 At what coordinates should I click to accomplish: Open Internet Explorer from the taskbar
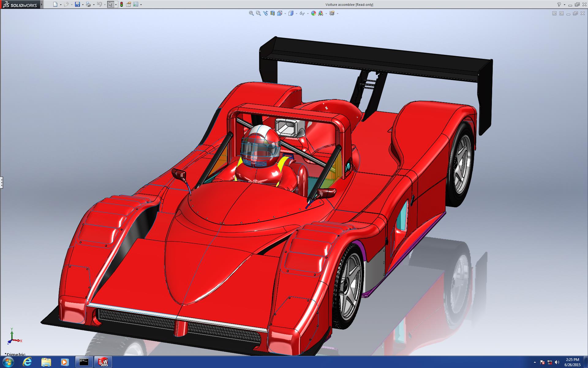[x=27, y=362]
